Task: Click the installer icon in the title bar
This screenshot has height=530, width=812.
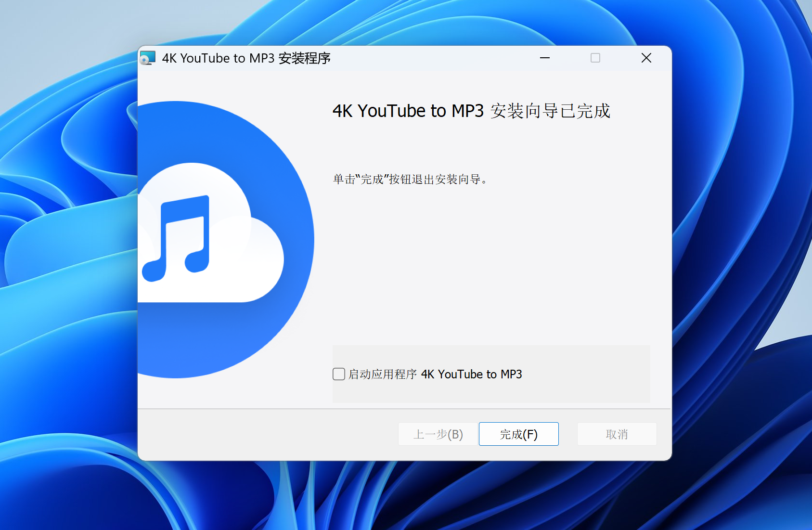Action: click(148, 58)
